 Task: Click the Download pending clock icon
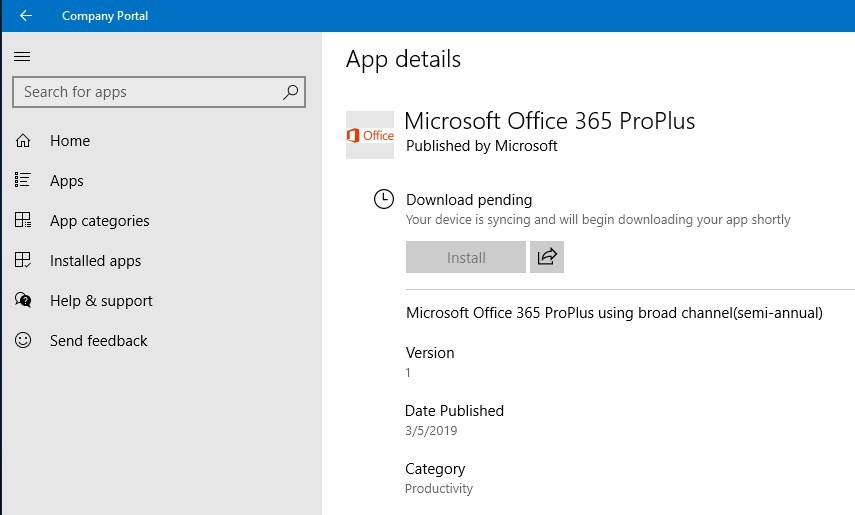[384, 199]
